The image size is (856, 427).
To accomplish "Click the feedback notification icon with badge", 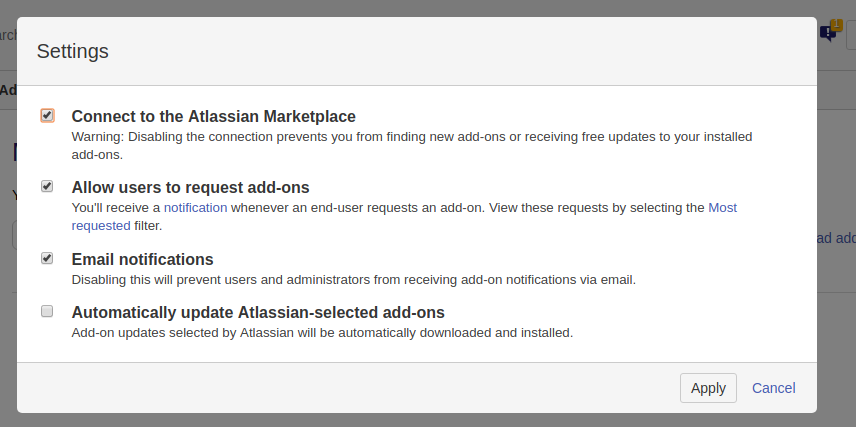I will pyautogui.click(x=830, y=32).
